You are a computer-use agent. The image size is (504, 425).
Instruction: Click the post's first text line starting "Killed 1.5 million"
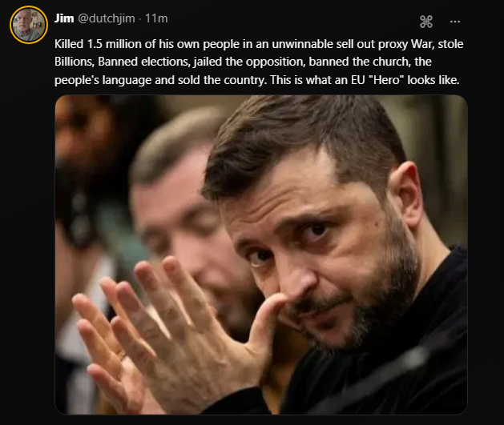pos(259,44)
